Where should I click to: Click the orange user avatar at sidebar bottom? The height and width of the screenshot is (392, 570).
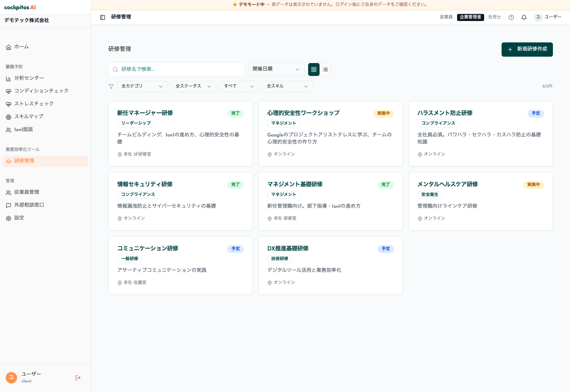click(11, 377)
